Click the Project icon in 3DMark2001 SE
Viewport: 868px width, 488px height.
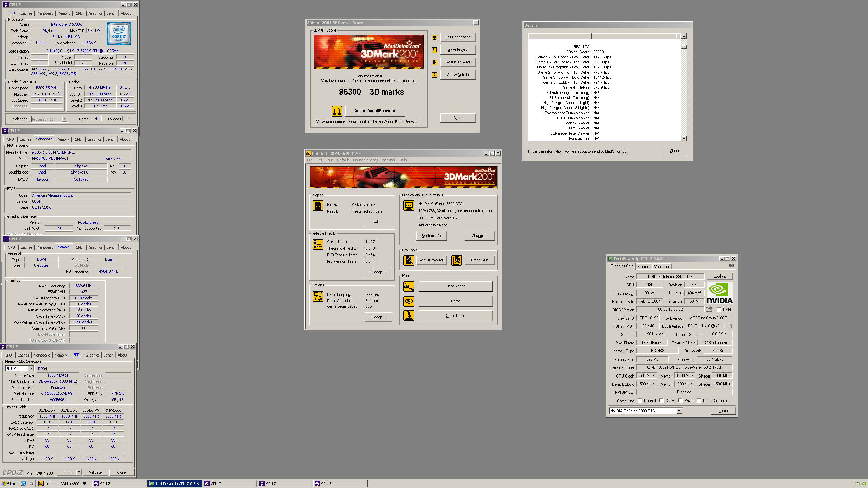(x=318, y=206)
